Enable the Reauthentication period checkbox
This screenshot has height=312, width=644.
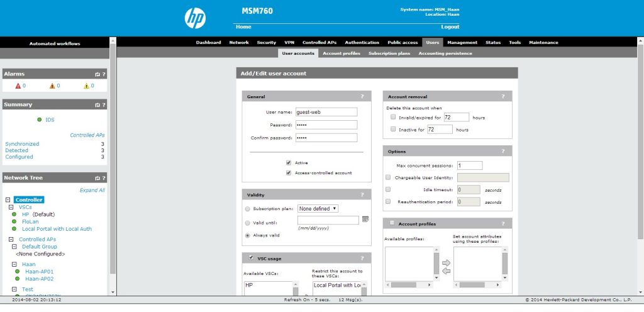point(388,201)
